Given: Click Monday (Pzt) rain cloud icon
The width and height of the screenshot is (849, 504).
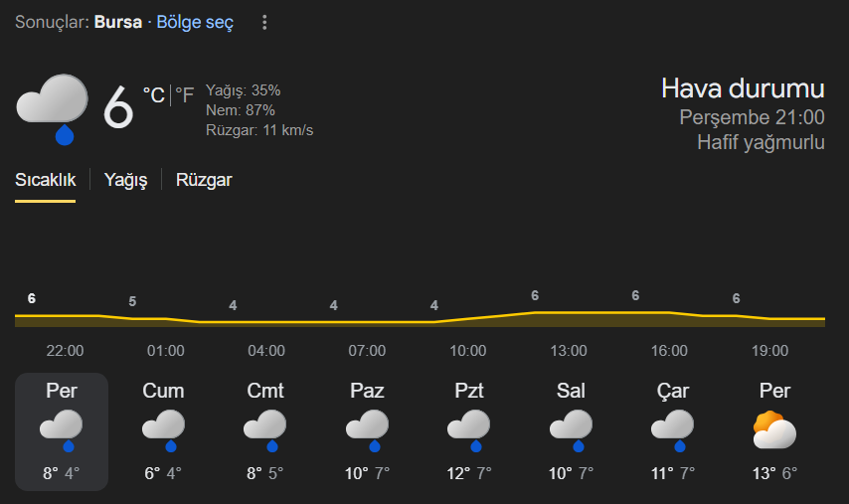Looking at the screenshot, I should (x=468, y=429).
